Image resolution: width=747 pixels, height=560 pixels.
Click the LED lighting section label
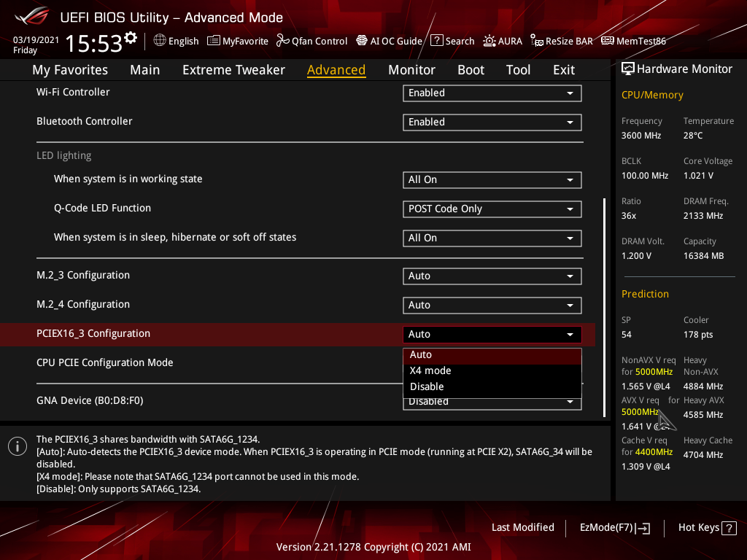click(64, 156)
